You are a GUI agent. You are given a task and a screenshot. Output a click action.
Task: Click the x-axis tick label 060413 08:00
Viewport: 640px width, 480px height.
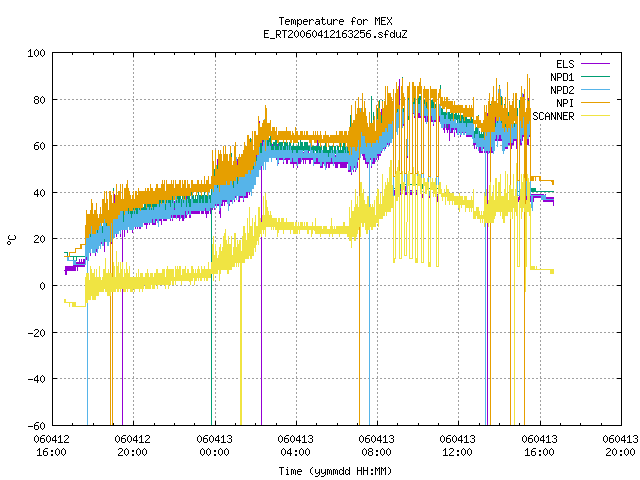pos(376,446)
